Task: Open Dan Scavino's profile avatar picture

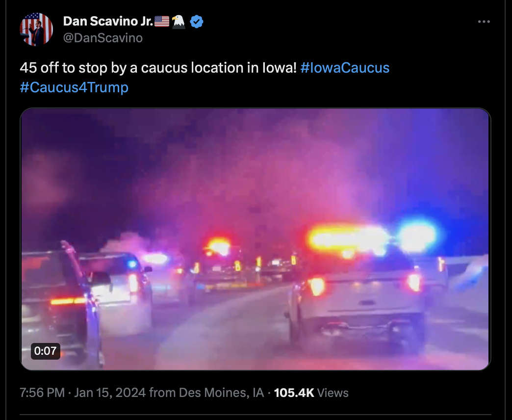Action: [36, 29]
